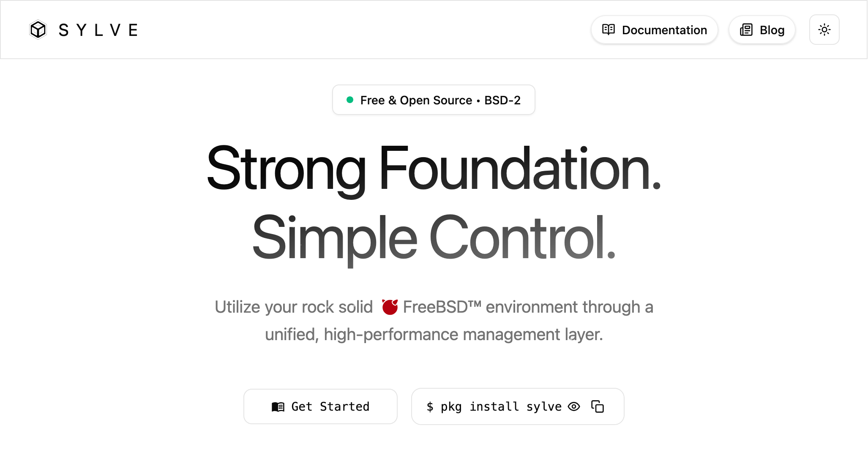Click the SYLVE wordmark text
The width and height of the screenshot is (868, 469).
pyautogui.click(x=98, y=30)
